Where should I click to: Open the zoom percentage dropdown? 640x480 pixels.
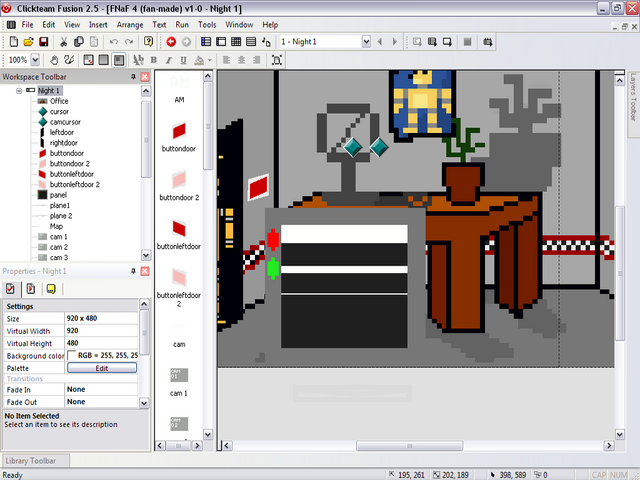[36, 60]
